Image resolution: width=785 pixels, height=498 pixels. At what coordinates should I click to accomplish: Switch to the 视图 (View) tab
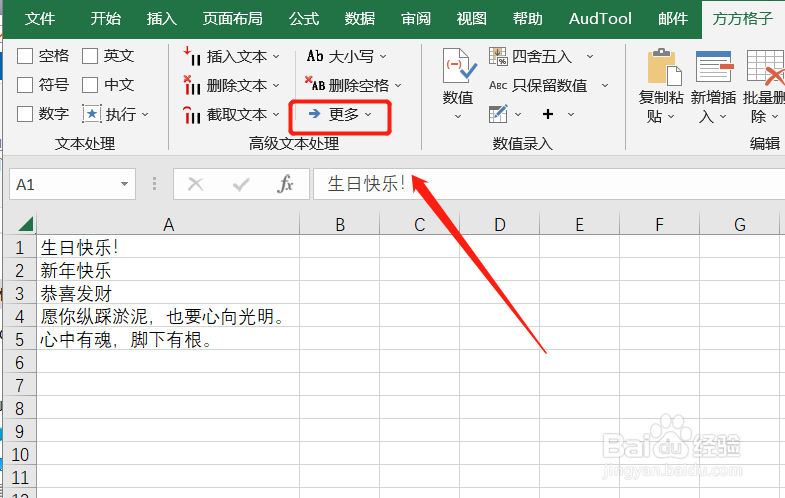coord(472,19)
